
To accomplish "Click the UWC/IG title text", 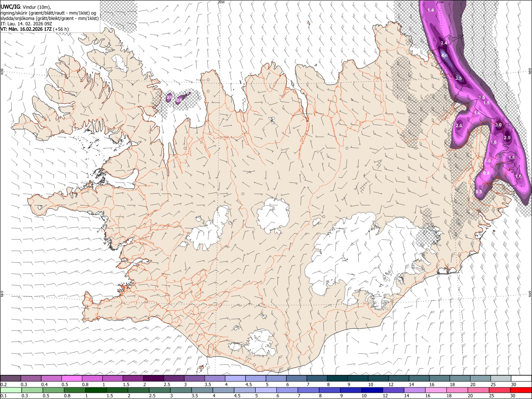I will click(x=10, y=7).
